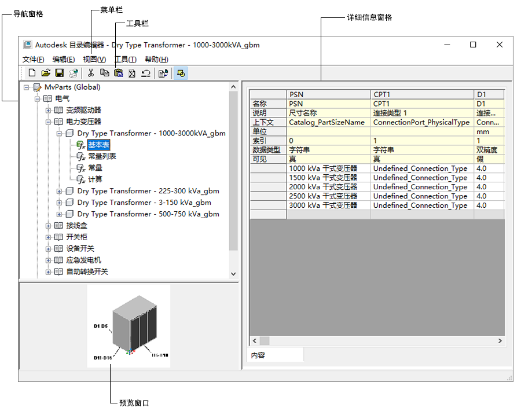Click the fx icon beside 常量
This screenshot has height=415, width=532.
tap(80, 168)
